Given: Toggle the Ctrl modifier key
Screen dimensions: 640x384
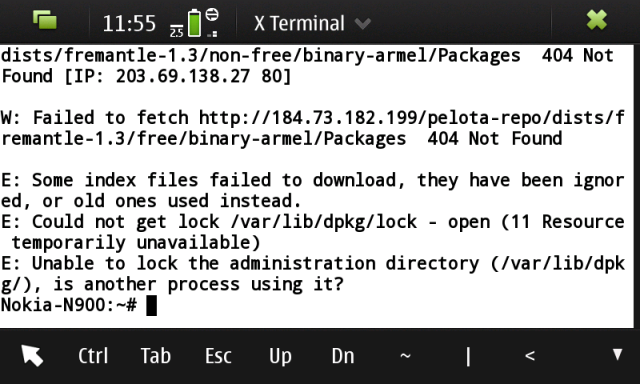Looking at the screenshot, I should (x=93, y=356).
